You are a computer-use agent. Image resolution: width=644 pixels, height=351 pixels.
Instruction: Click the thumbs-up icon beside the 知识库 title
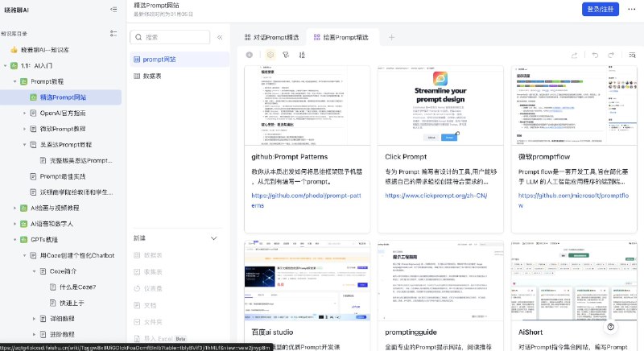click(x=14, y=50)
